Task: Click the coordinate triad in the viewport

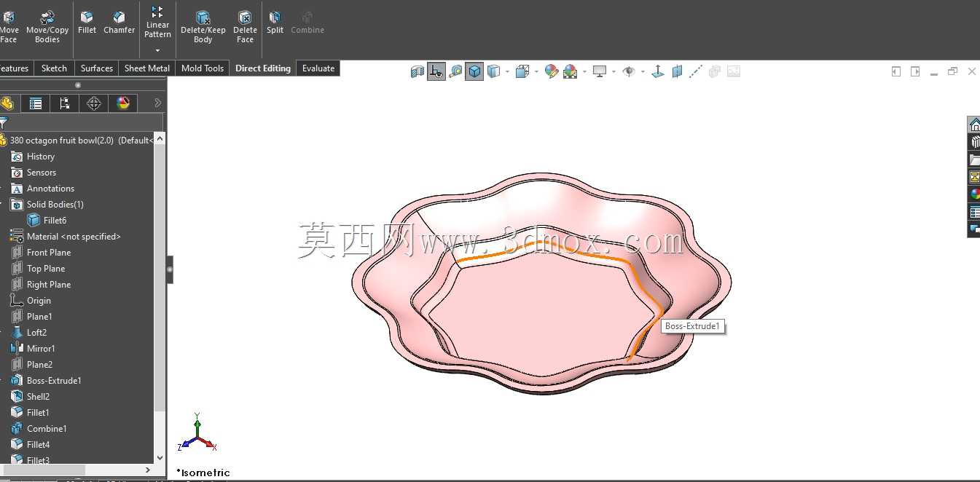Action: (x=197, y=432)
